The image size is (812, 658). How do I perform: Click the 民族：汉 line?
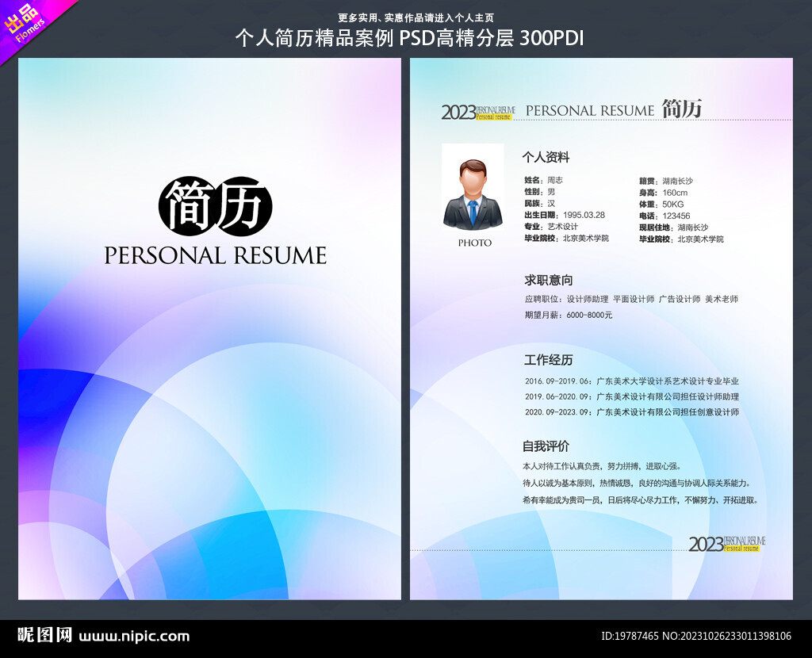coord(539,204)
